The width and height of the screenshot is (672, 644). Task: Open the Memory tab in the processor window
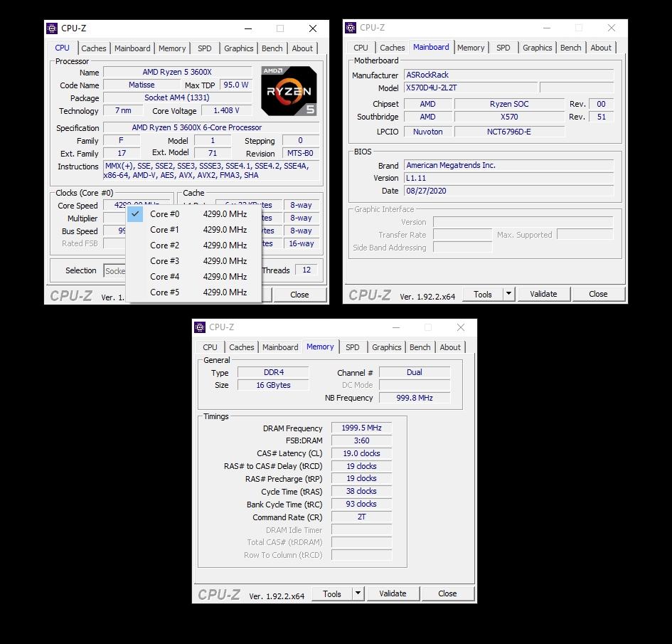[172, 48]
